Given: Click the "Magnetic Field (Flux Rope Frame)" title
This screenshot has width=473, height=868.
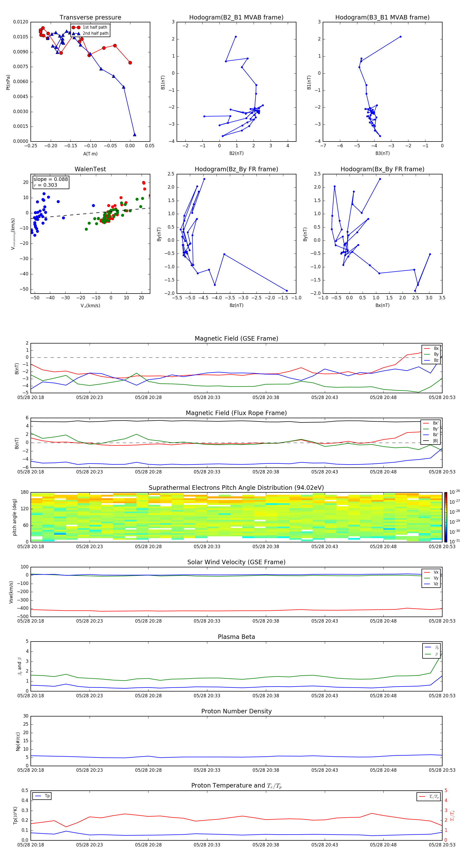Looking at the screenshot, I should click(236, 413).
